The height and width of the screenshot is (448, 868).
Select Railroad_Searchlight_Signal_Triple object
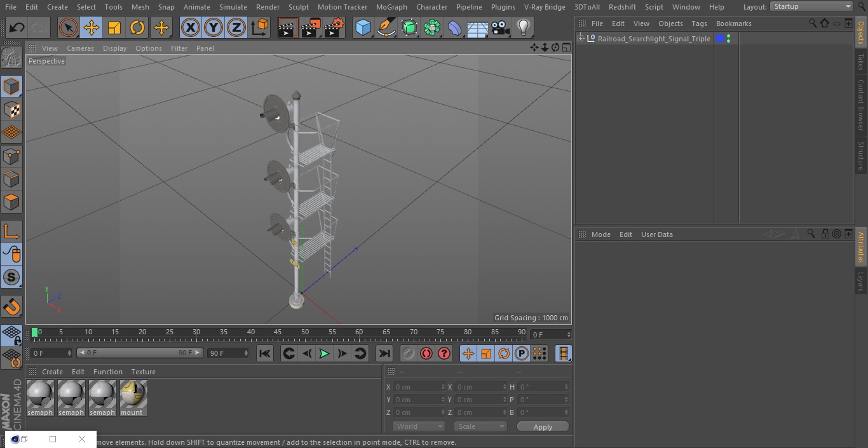[x=654, y=39]
